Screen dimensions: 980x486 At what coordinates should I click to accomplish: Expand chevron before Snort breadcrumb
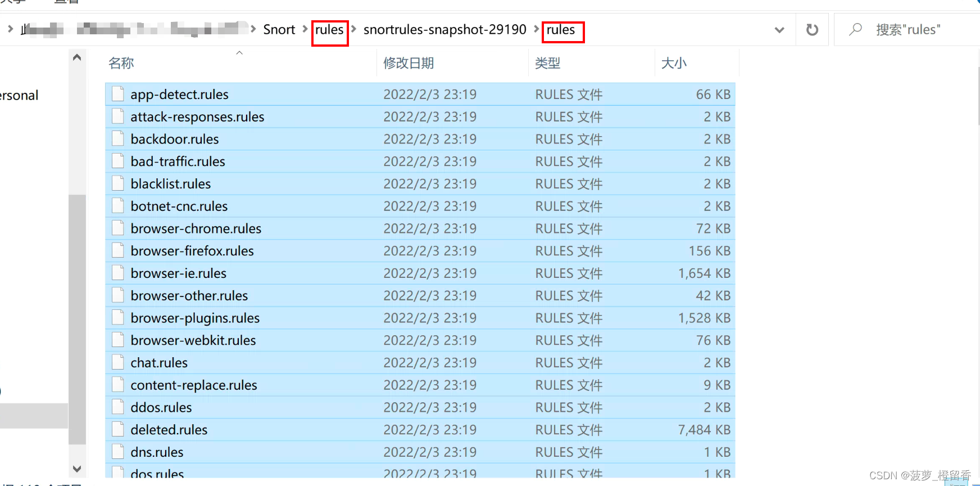click(x=253, y=29)
